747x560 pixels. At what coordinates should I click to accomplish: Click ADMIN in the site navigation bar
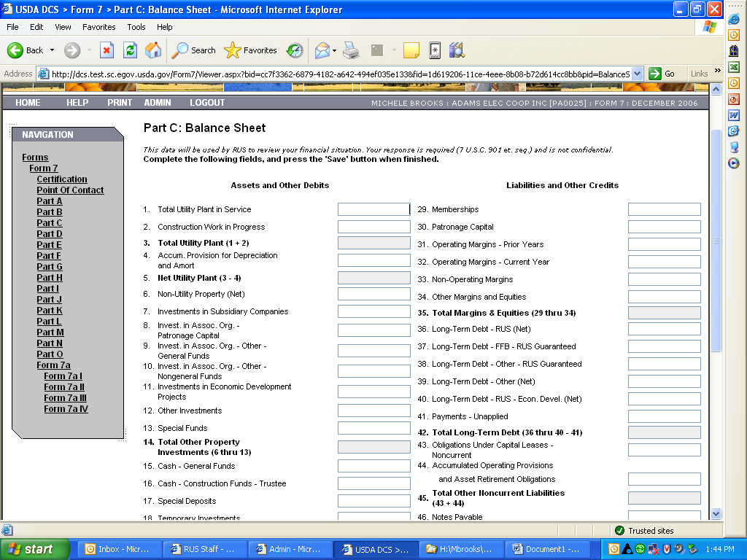(x=158, y=103)
